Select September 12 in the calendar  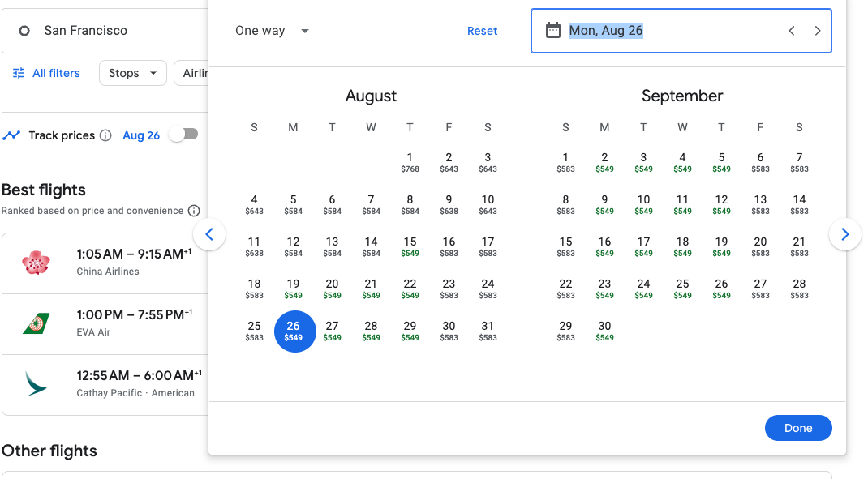pos(721,204)
